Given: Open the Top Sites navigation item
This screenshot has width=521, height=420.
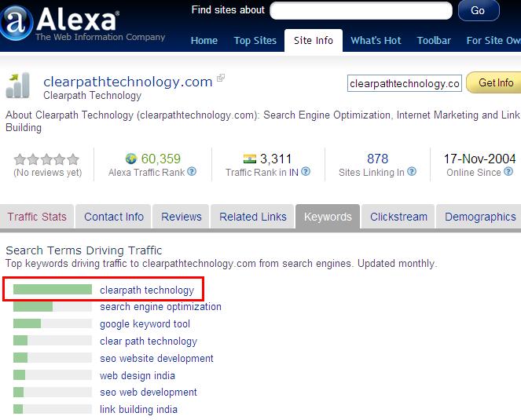Looking at the screenshot, I should pyautogui.click(x=255, y=41).
